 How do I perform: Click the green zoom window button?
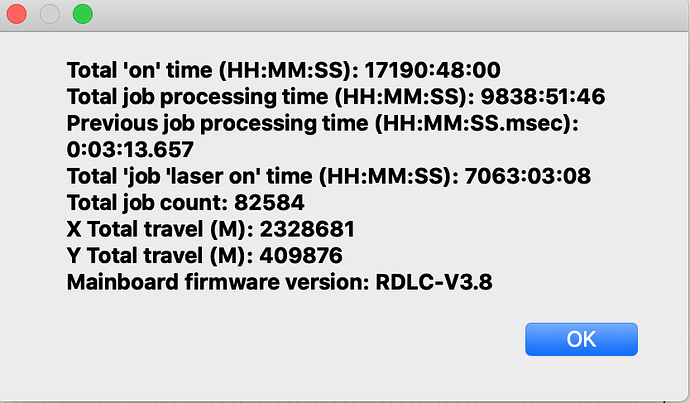coord(83,14)
